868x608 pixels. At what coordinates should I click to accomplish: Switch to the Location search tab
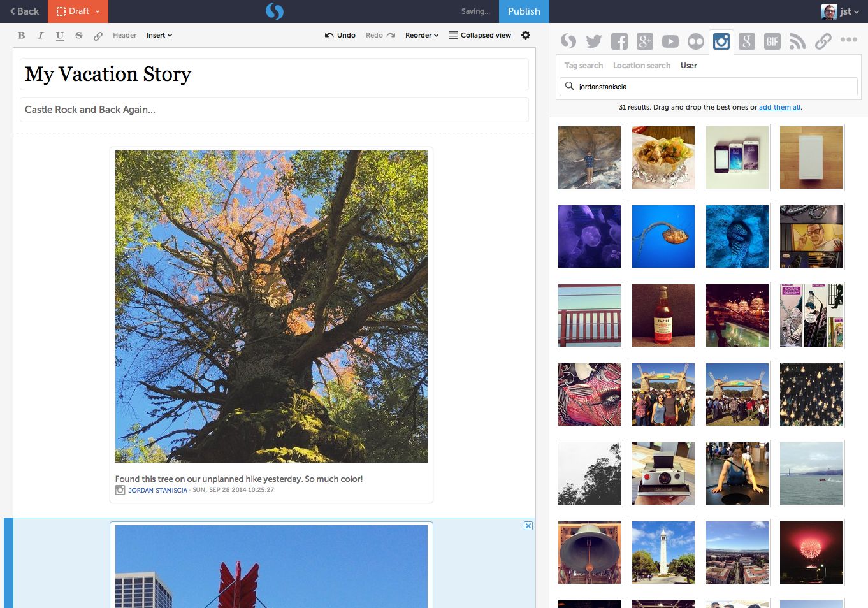click(642, 65)
